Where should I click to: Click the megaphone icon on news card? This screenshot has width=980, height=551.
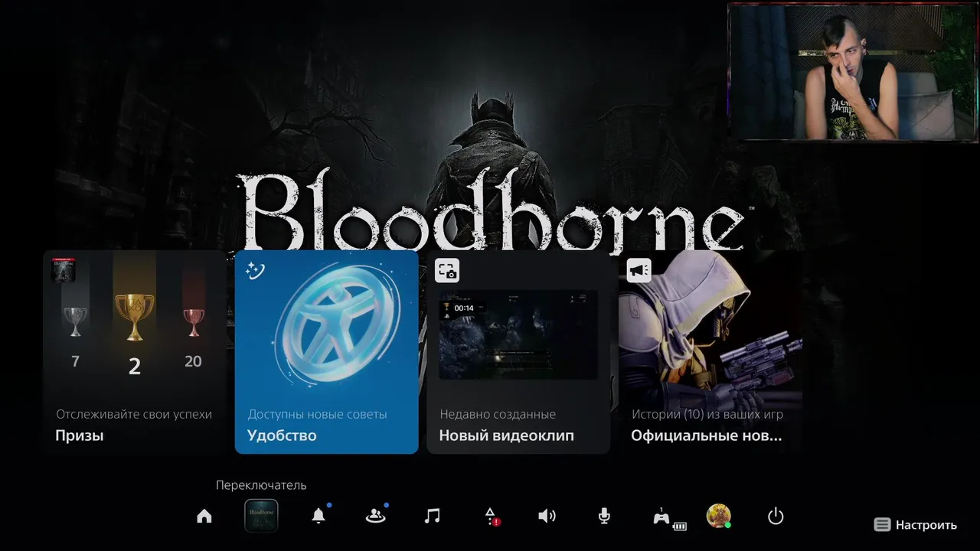point(639,270)
